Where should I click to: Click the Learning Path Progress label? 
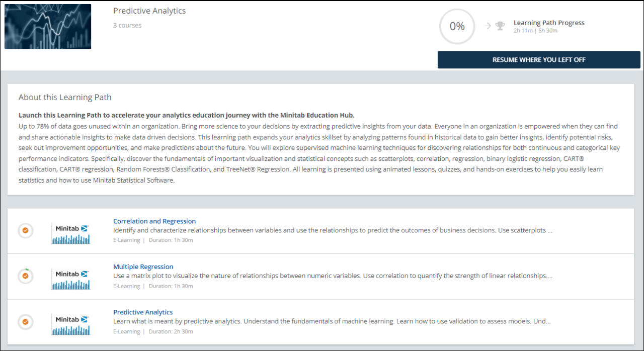pyautogui.click(x=549, y=23)
